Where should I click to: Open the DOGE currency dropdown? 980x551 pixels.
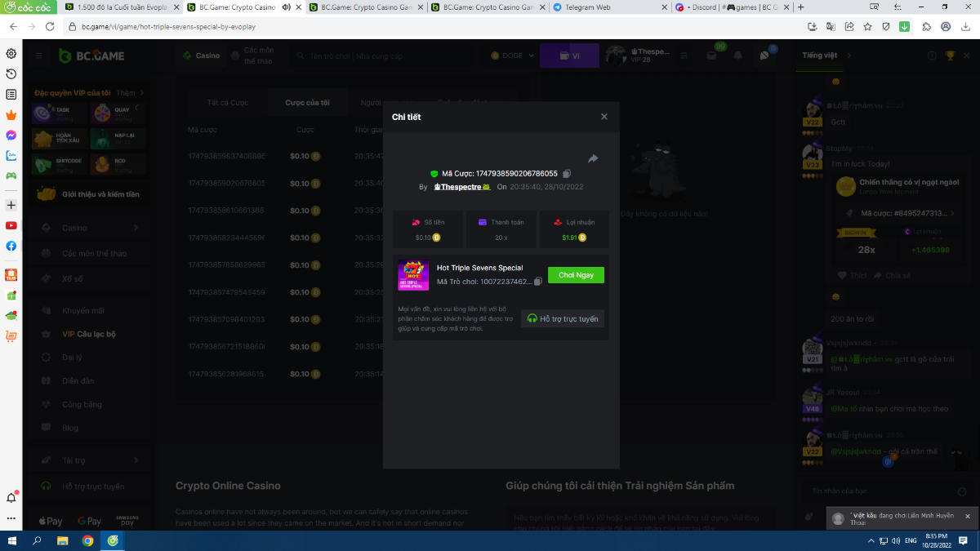pos(513,56)
